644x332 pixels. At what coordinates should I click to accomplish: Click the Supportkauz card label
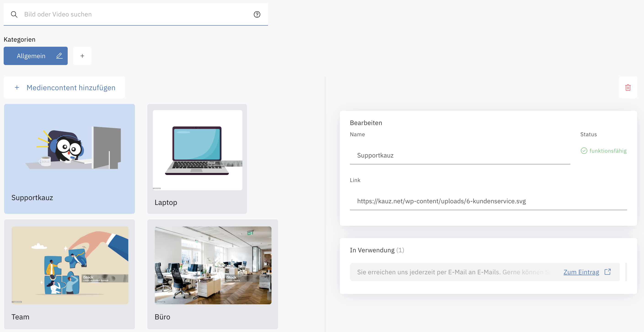click(32, 198)
